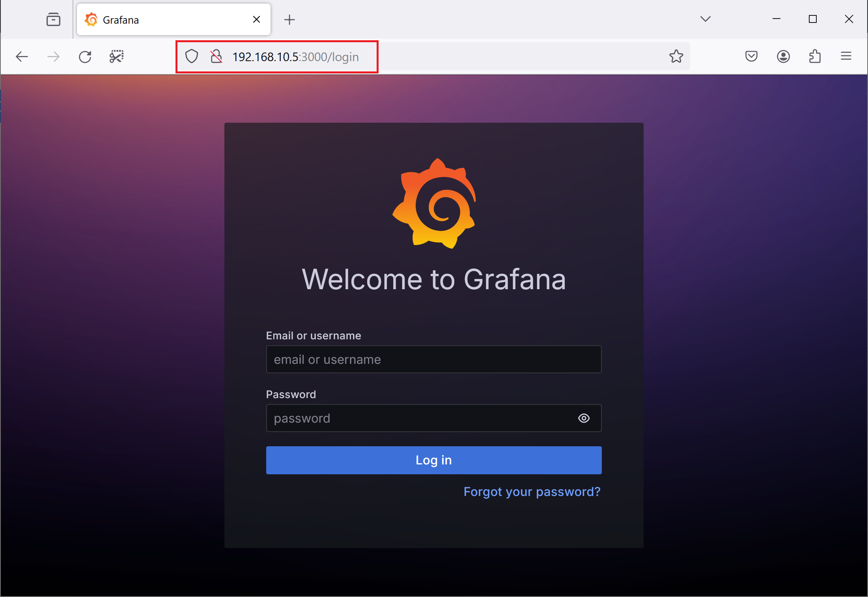Click the forward navigation arrow
Screen dimensions: 868x597
tap(53, 57)
